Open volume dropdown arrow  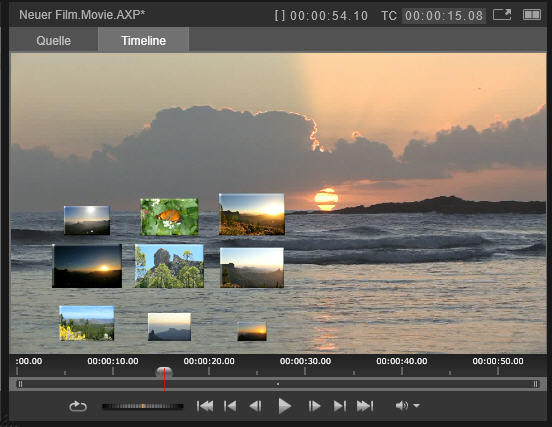(416, 406)
